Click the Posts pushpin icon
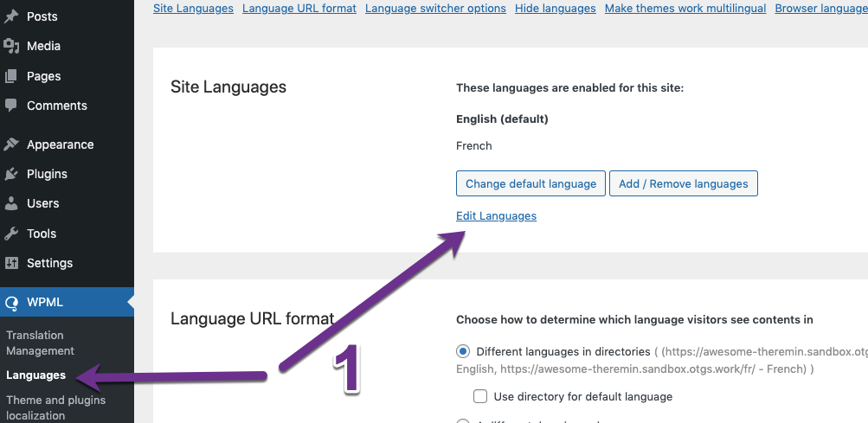The image size is (868, 423). [11, 16]
